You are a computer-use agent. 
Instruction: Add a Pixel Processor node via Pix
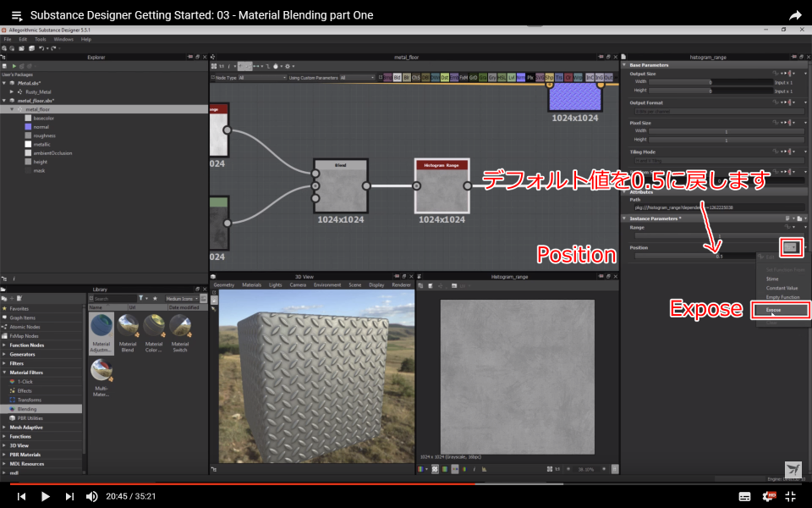pyautogui.click(x=529, y=78)
